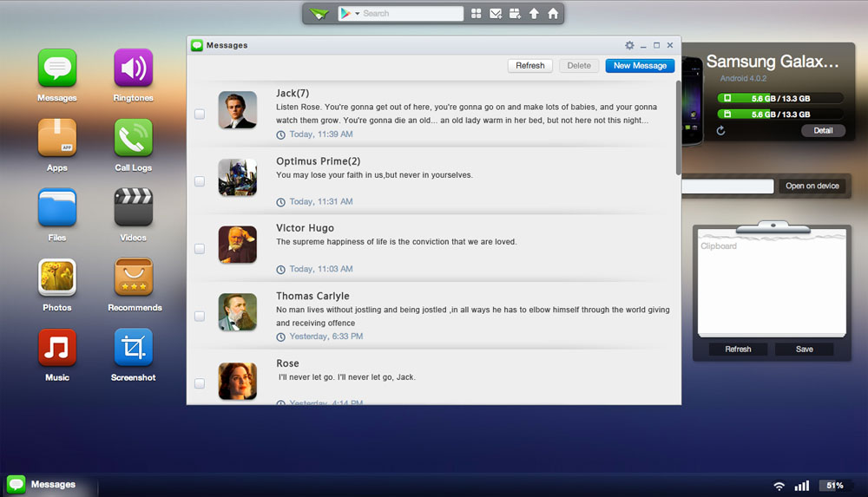Click Refresh in the Messages window

pyautogui.click(x=530, y=66)
